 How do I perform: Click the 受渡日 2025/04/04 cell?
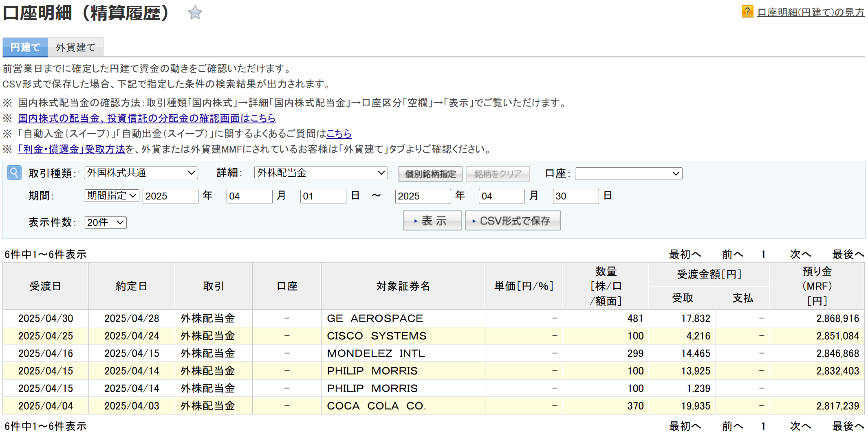click(x=46, y=406)
